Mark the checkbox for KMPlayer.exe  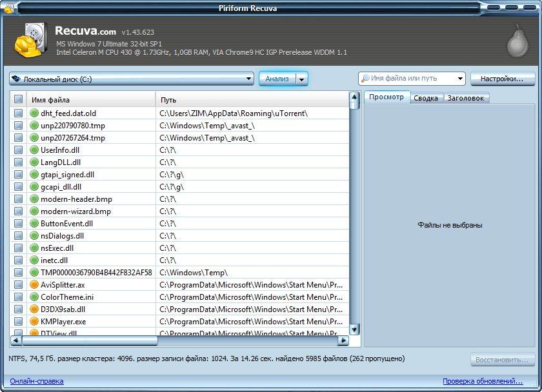pos(18,322)
